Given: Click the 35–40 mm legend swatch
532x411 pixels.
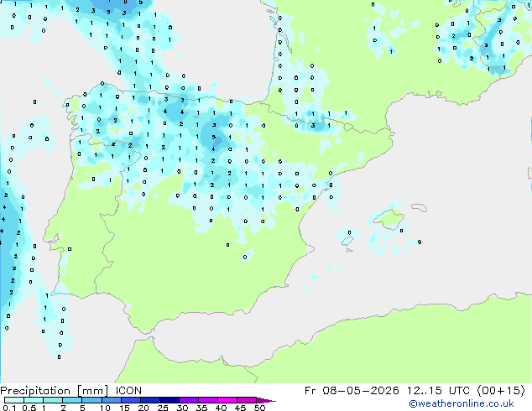Looking at the screenshot, I should [x=208, y=400].
